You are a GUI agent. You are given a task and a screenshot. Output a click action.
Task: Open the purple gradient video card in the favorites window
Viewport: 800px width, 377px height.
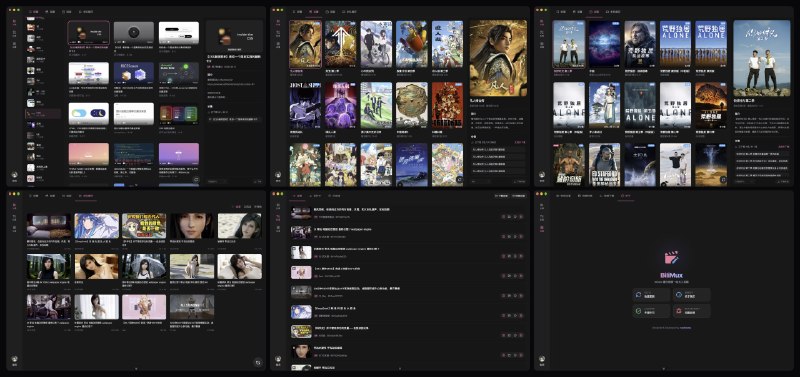point(179,155)
